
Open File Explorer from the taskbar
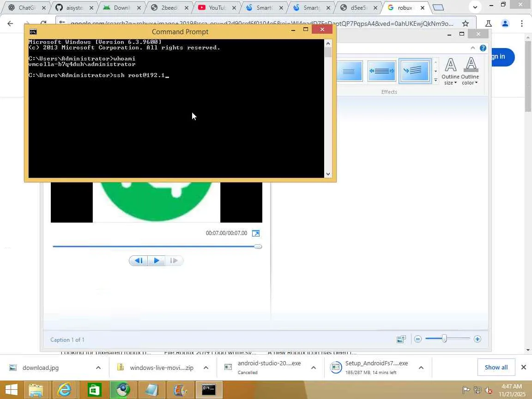point(36,390)
